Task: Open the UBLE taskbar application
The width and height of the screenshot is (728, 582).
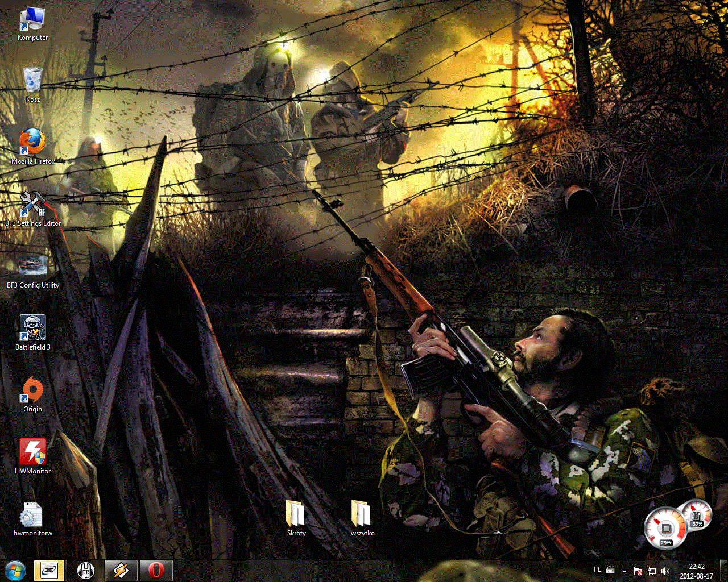Action: click(85, 570)
